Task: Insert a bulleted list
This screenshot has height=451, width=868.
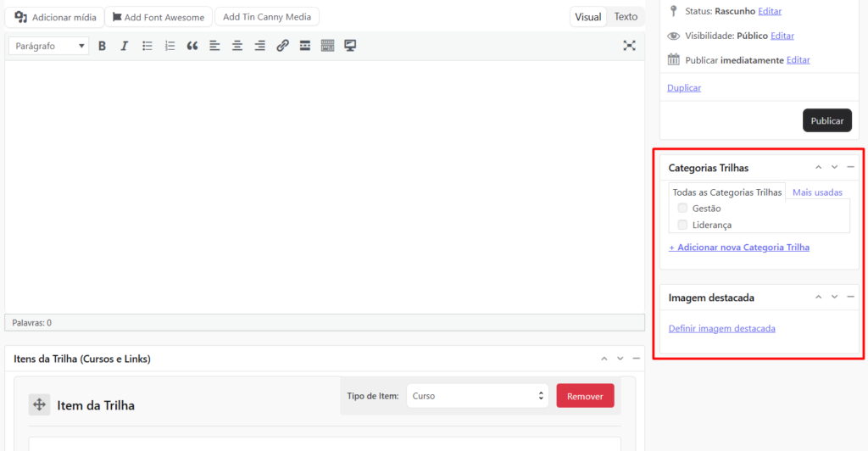Action: click(x=147, y=46)
